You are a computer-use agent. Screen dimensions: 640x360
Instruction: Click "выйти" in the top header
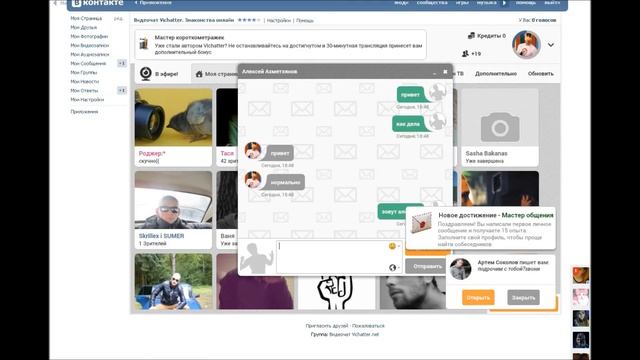coord(552,2)
